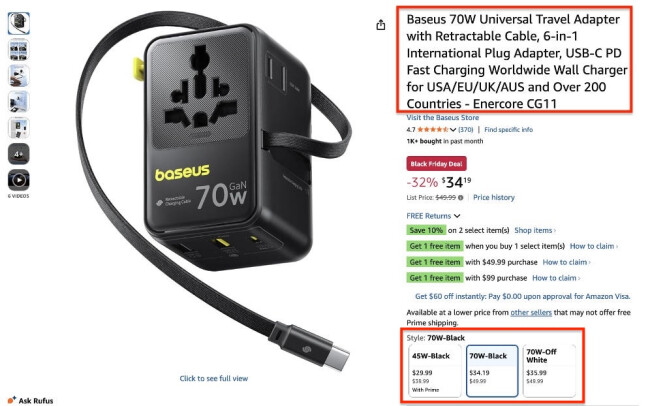Screen dimensions: 650x406
Task: Click the list price info icon
Action: 461,198
